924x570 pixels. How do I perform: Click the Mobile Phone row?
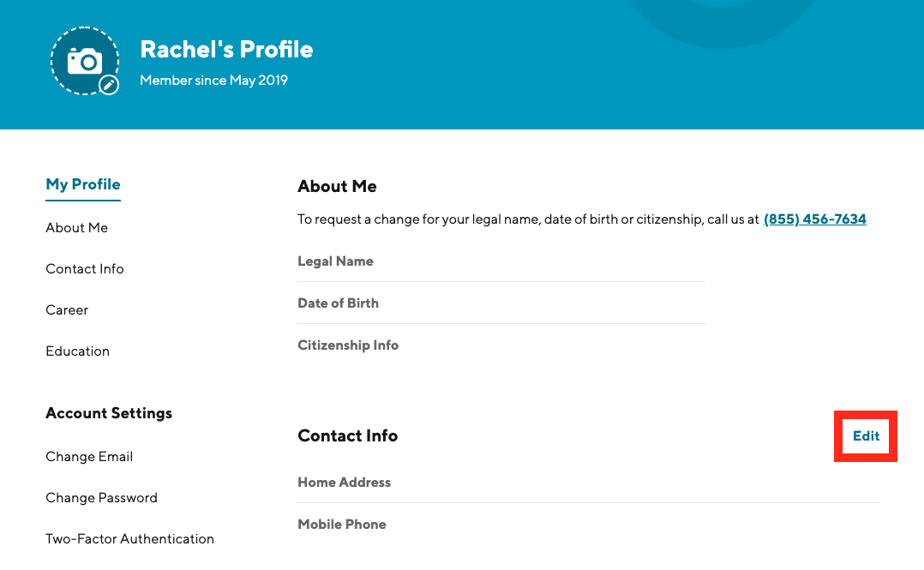[342, 525]
